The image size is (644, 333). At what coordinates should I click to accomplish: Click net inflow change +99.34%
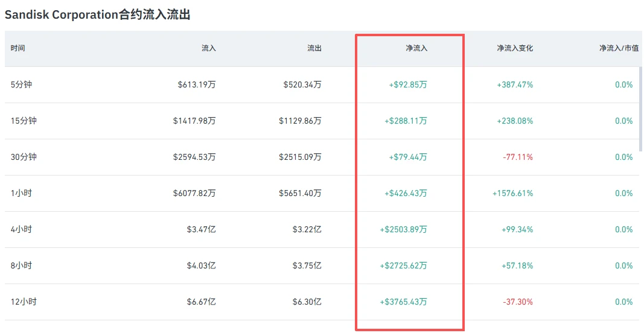pos(517,229)
